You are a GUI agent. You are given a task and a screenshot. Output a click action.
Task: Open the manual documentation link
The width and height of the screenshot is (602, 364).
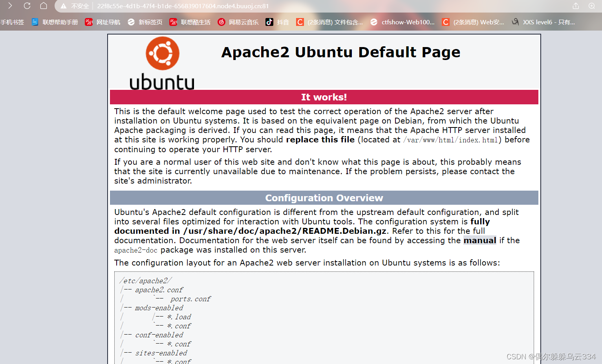click(480, 240)
